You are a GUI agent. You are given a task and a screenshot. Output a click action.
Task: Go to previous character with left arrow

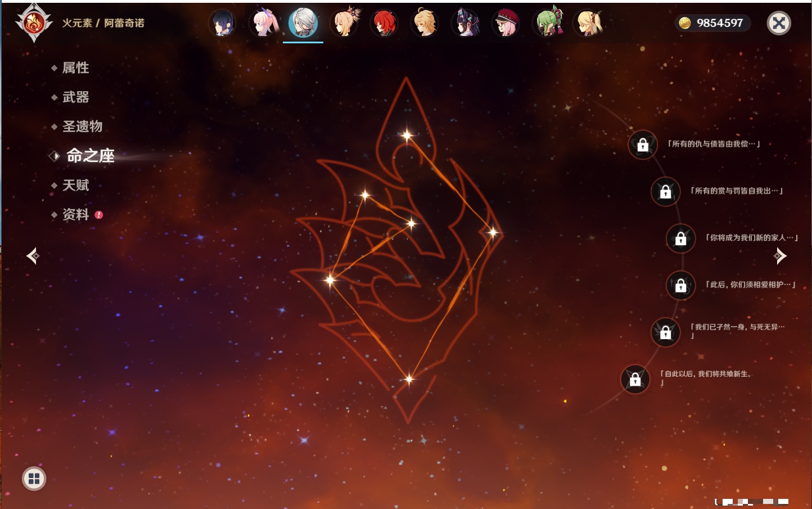(33, 256)
